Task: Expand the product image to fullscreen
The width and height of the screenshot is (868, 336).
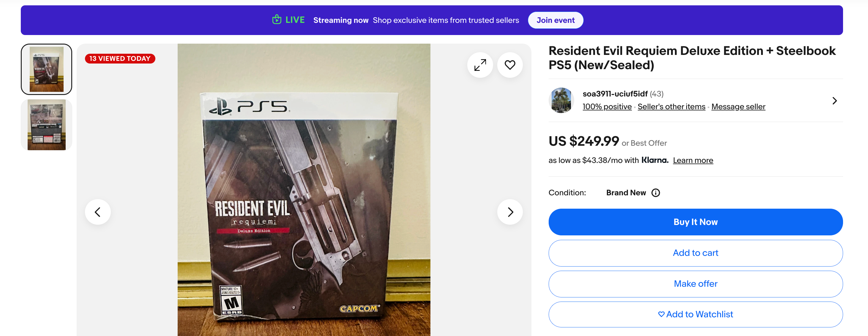Action: (x=480, y=65)
